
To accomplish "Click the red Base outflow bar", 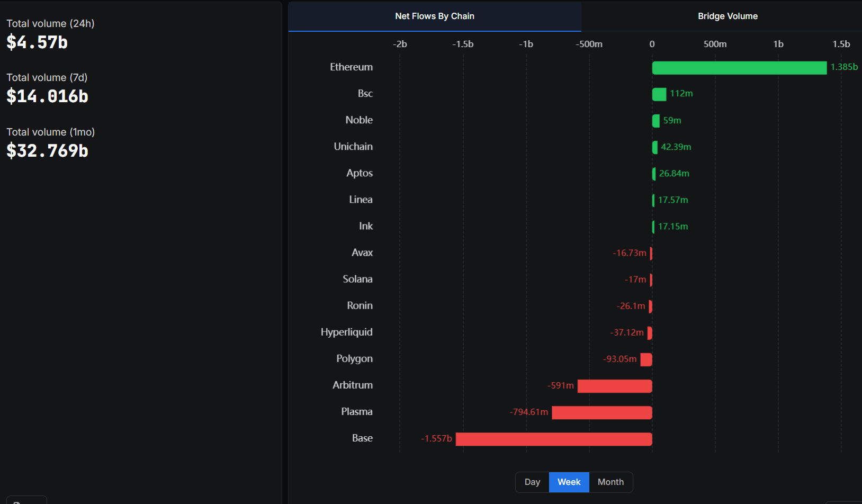I will 553,439.
